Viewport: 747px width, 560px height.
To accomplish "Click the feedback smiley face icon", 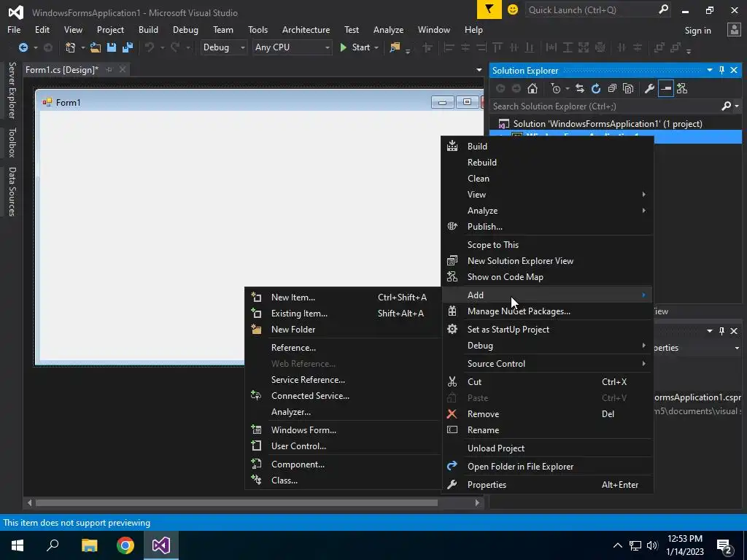I will (x=513, y=9).
